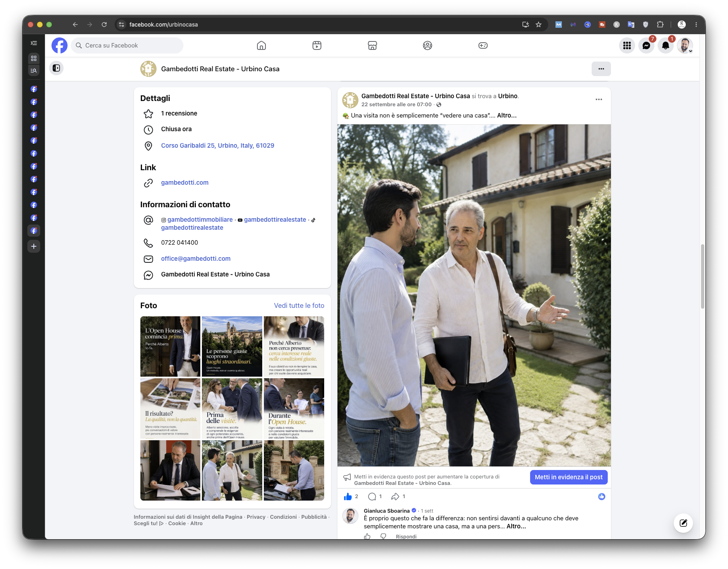Click the 1 recensione text

179,113
